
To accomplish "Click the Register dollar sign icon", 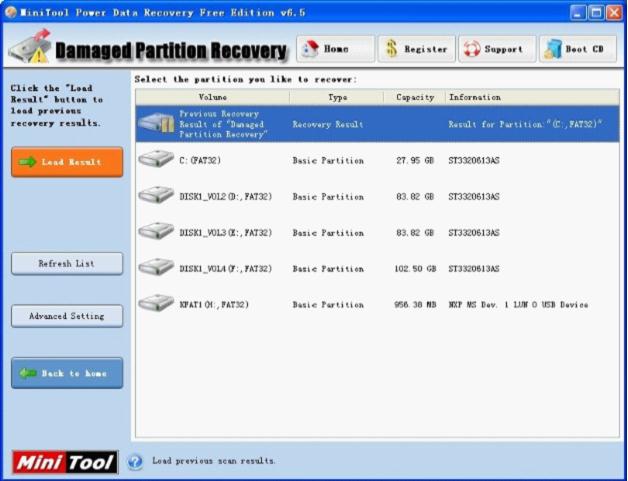I will coord(391,49).
